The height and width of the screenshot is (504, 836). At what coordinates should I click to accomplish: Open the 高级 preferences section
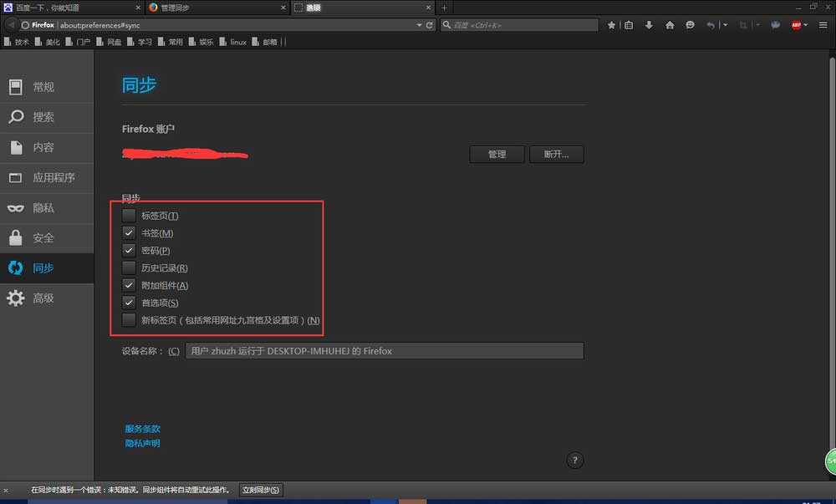(x=47, y=298)
